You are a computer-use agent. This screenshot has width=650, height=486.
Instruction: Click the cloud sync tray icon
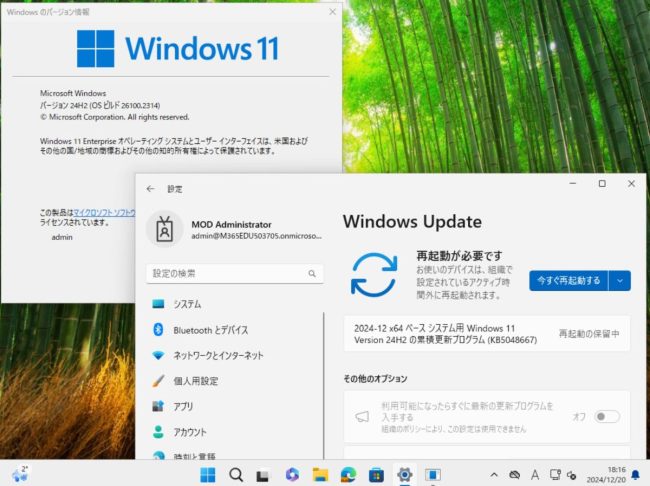514,475
